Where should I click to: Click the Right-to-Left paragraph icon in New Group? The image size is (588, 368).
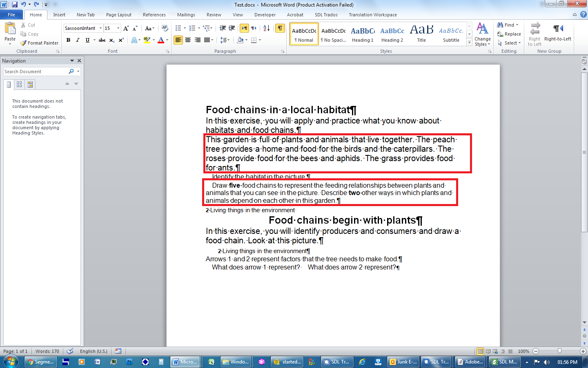[x=558, y=28]
